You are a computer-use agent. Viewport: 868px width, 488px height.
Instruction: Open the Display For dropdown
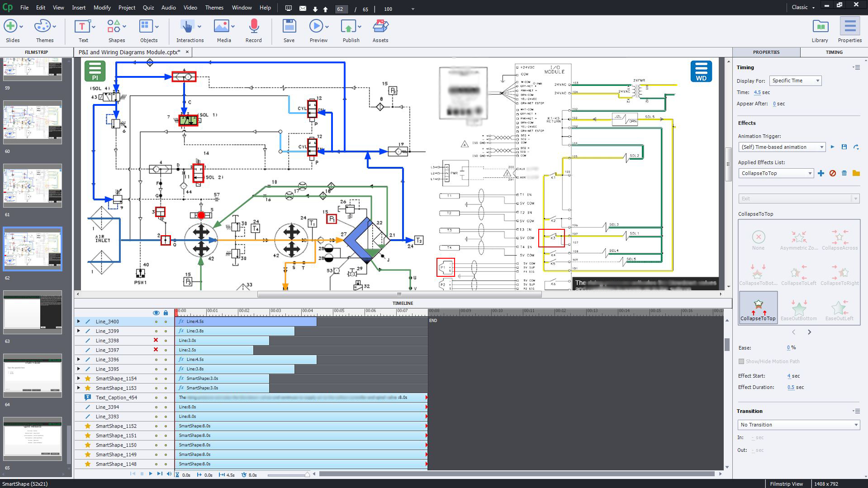pos(795,81)
